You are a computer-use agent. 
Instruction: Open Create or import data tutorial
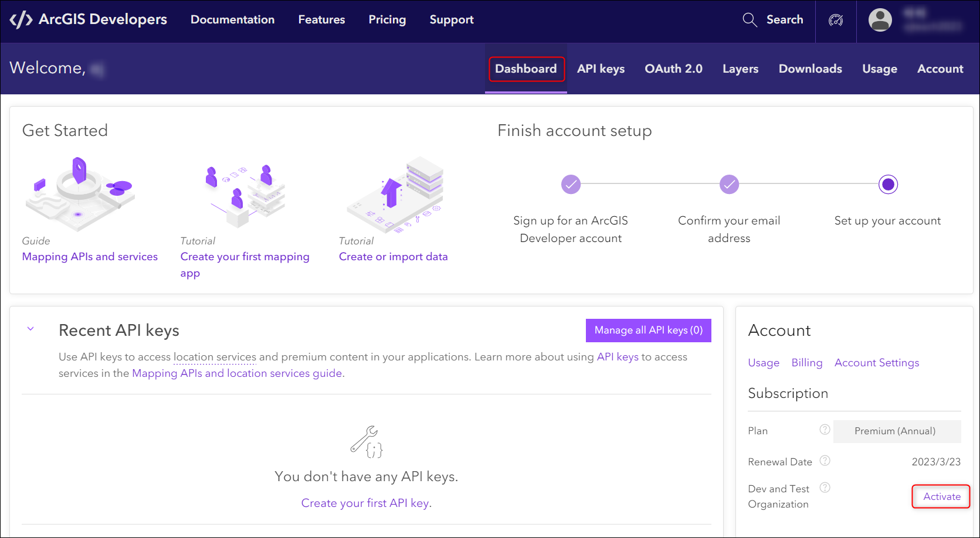coord(393,257)
